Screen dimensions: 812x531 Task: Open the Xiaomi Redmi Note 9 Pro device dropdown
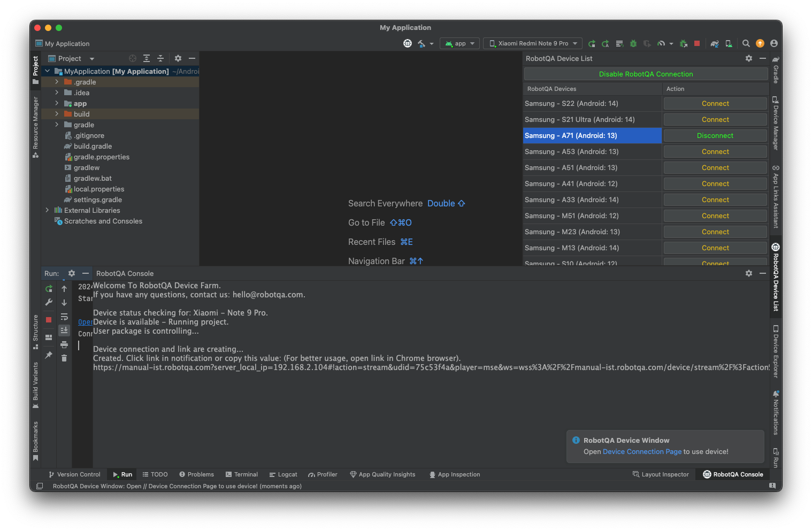533,44
